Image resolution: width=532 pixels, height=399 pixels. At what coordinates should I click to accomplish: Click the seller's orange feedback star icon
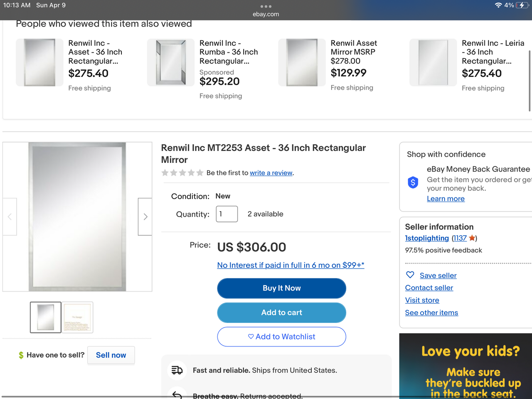pyautogui.click(x=472, y=238)
